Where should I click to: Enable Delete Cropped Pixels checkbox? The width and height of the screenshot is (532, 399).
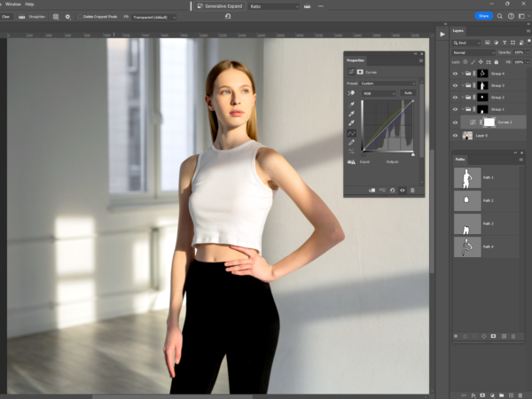click(x=79, y=16)
